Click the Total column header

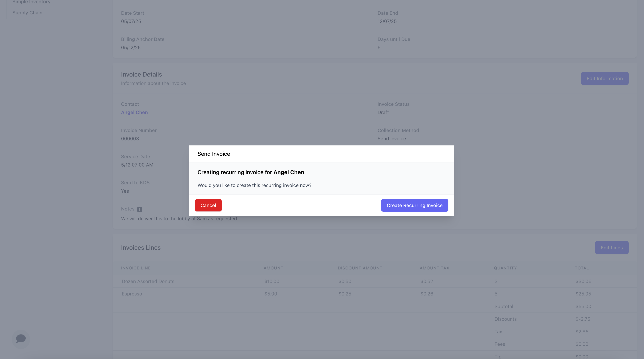(x=582, y=268)
